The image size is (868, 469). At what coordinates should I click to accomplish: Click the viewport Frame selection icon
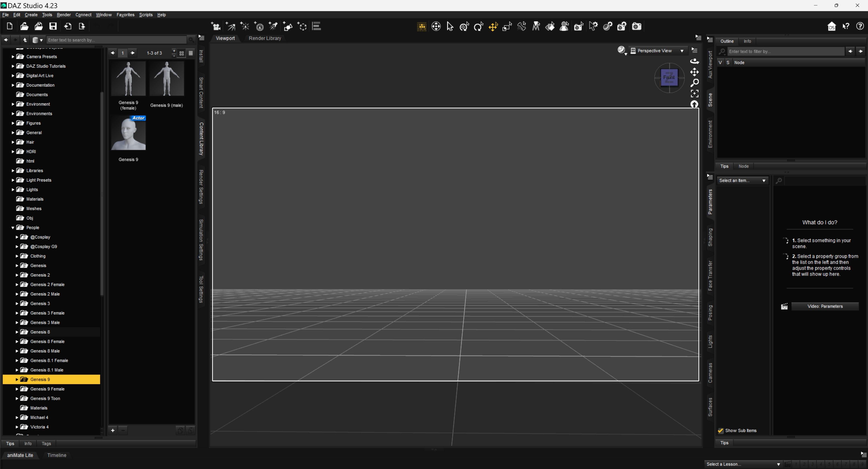pos(694,93)
